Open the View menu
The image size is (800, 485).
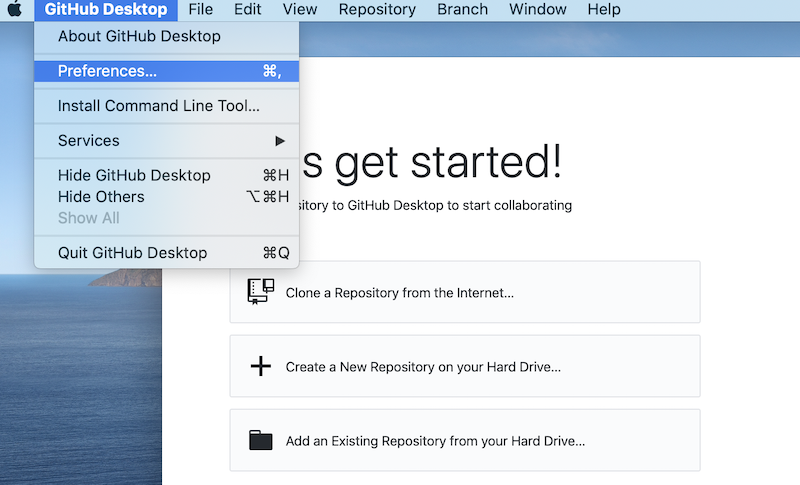click(300, 10)
